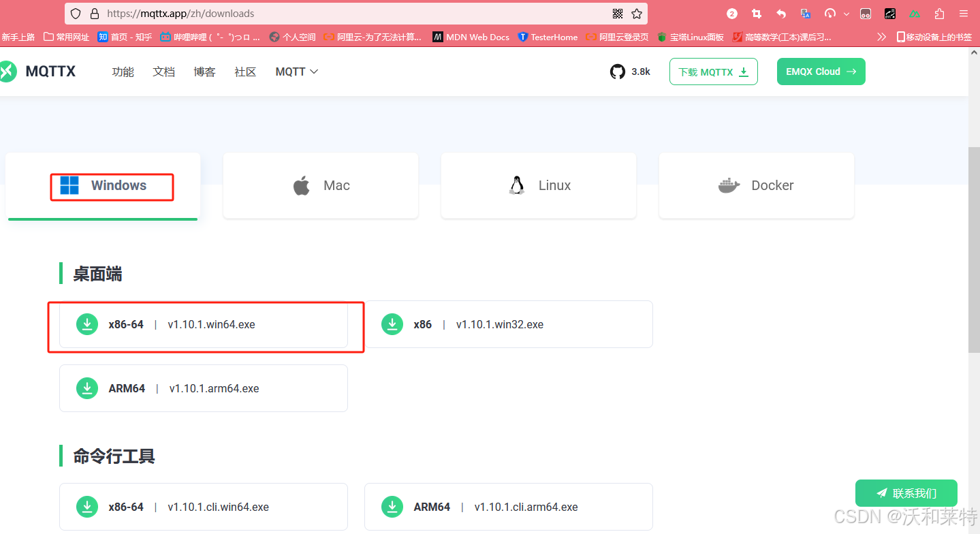Image resolution: width=980 pixels, height=534 pixels.
Task: Click download icon for v1.10.1.cli.arm64.exe
Action: [x=392, y=507]
